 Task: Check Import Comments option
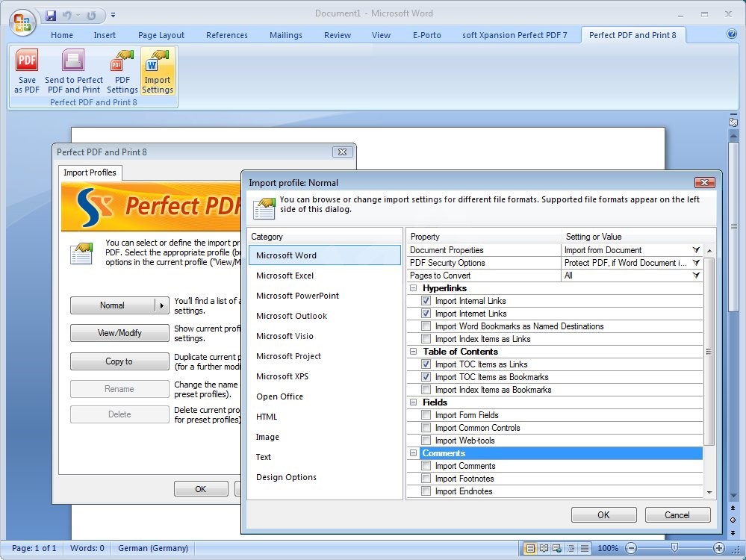(x=426, y=466)
